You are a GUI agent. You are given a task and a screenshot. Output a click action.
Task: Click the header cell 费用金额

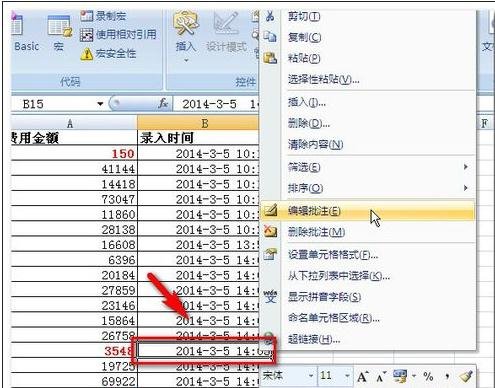[74, 137]
